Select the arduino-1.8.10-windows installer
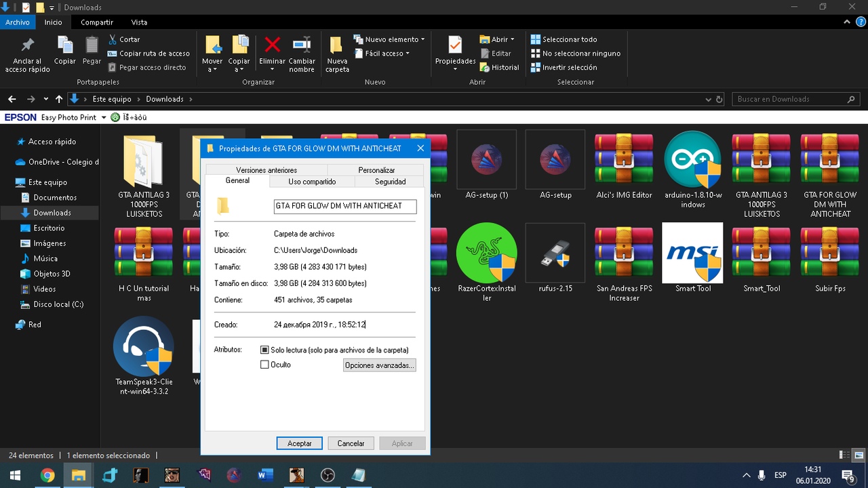Image resolution: width=868 pixels, height=488 pixels. (x=693, y=171)
